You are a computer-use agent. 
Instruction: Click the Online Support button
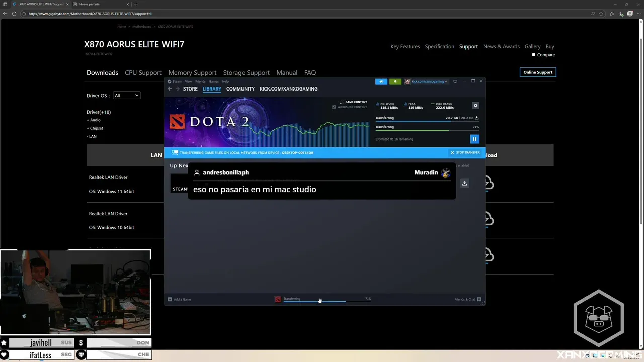tap(538, 72)
